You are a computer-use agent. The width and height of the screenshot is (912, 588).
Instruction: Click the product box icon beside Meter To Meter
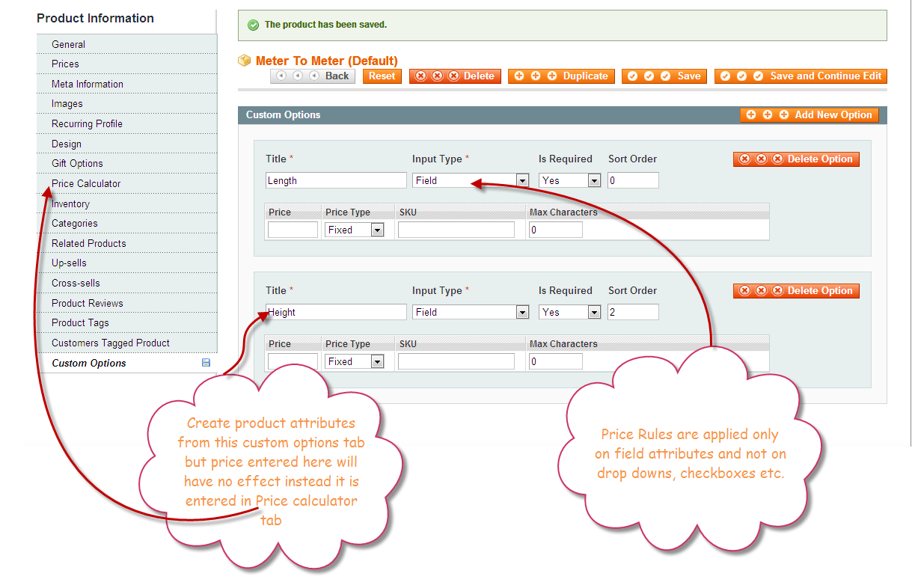click(x=244, y=61)
